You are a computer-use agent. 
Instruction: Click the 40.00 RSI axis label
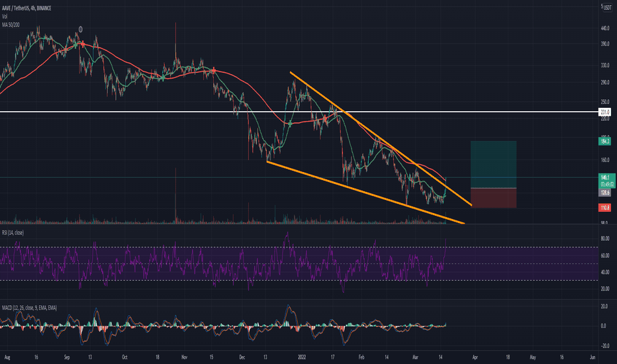(x=605, y=272)
